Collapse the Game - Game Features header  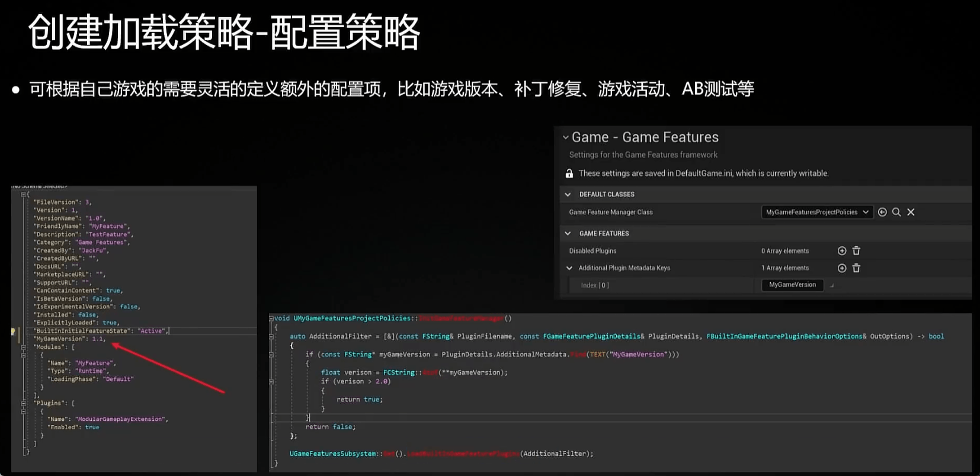pyautogui.click(x=565, y=137)
